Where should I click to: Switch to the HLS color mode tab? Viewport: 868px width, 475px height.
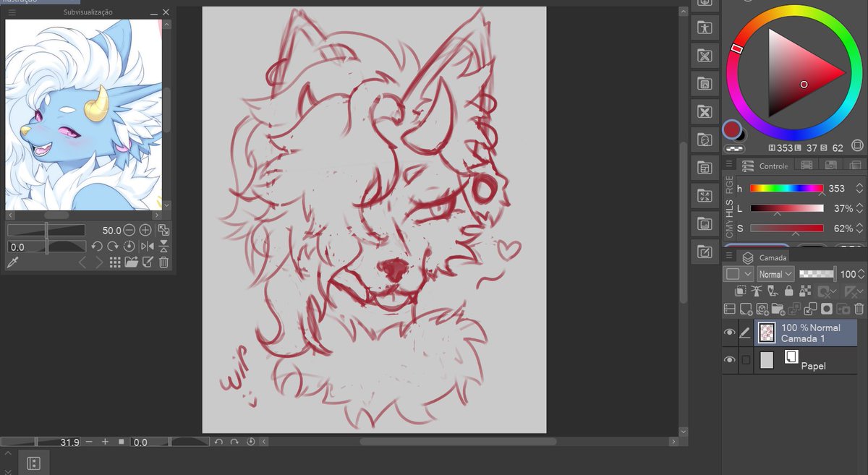coord(729,210)
